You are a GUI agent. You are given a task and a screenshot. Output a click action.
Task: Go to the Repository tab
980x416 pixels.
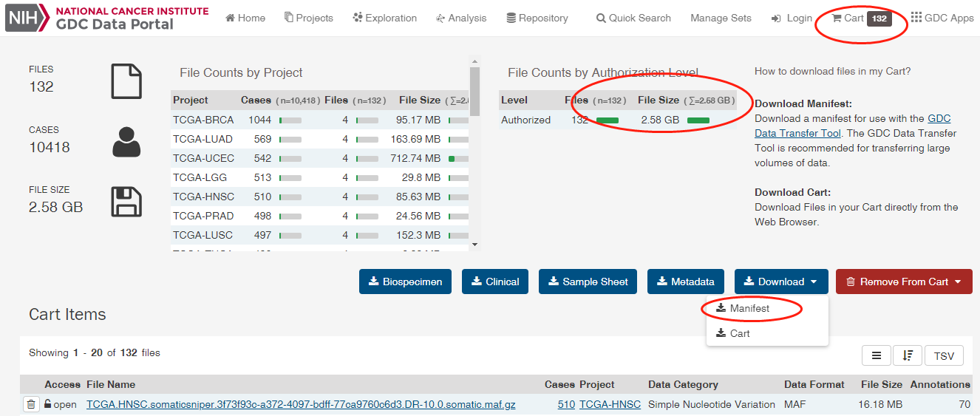click(537, 18)
